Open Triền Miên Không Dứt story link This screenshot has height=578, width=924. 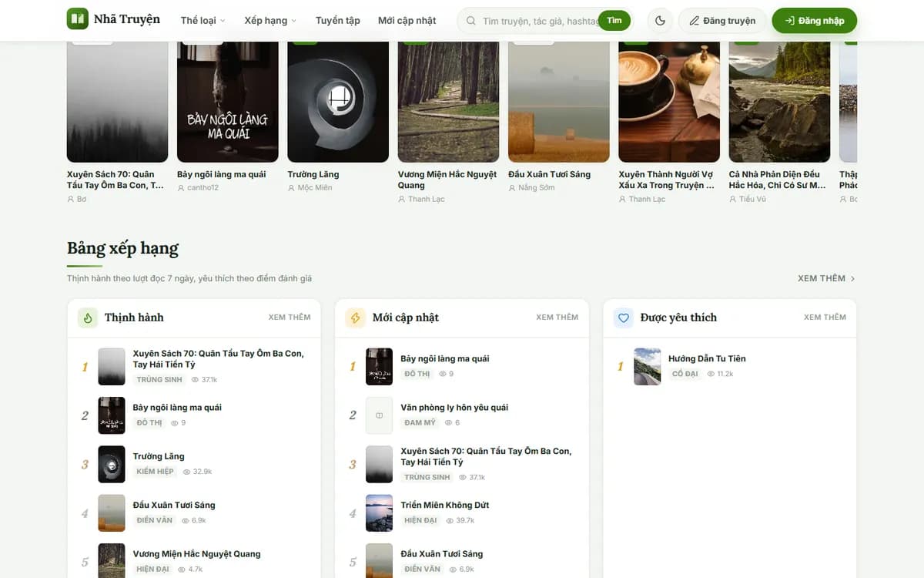pos(445,506)
